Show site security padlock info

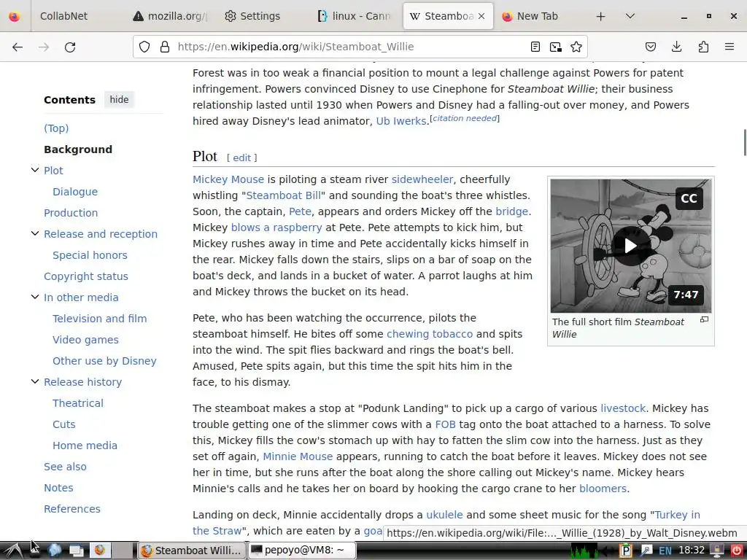click(165, 47)
